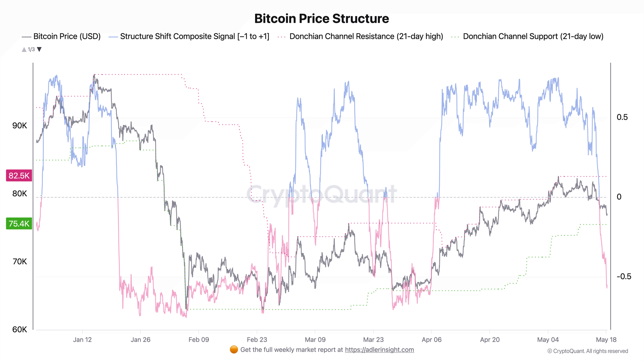Click the gray Bitcoin Price legend line swatch

pyautogui.click(x=26, y=37)
